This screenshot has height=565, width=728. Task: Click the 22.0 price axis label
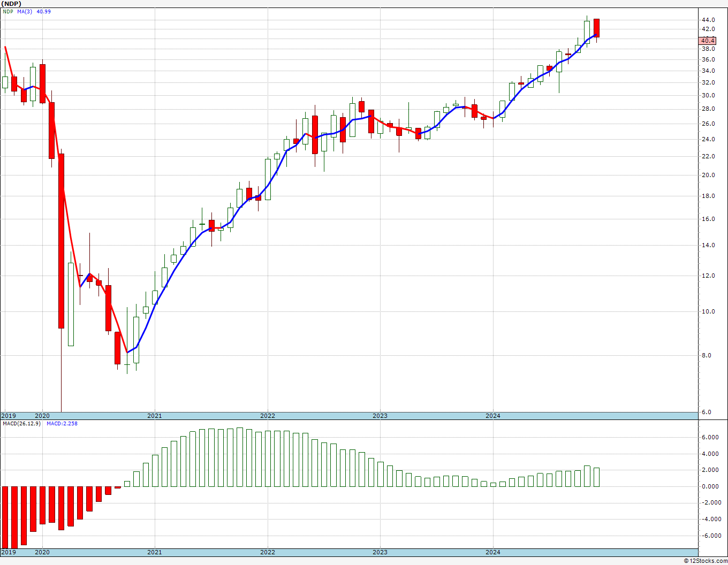(708, 156)
